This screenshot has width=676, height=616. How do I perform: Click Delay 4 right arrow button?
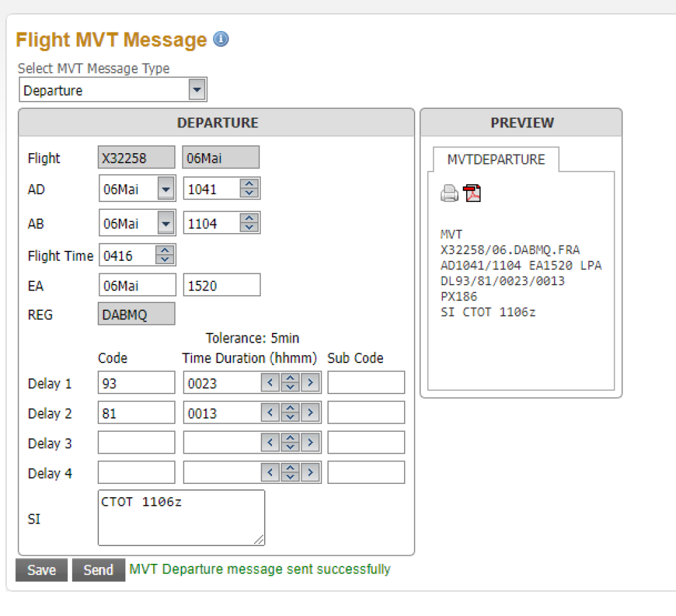pyautogui.click(x=310, y=473)
